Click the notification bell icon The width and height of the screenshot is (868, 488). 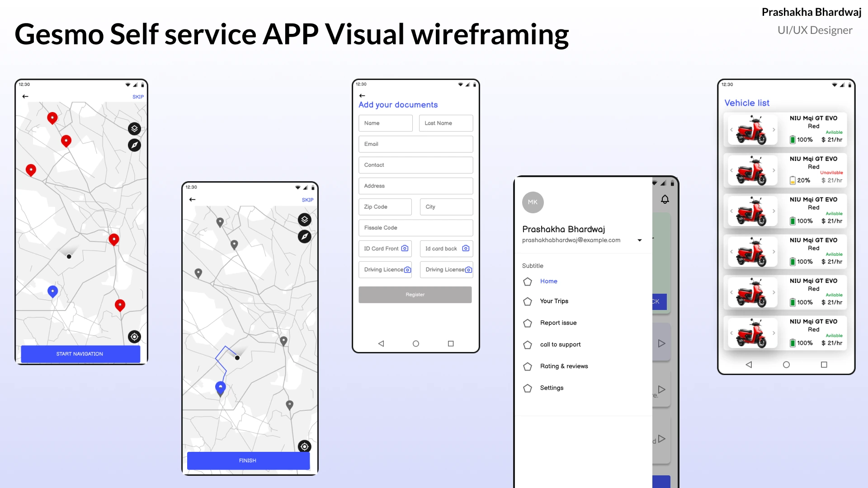[x=665, y=199]
